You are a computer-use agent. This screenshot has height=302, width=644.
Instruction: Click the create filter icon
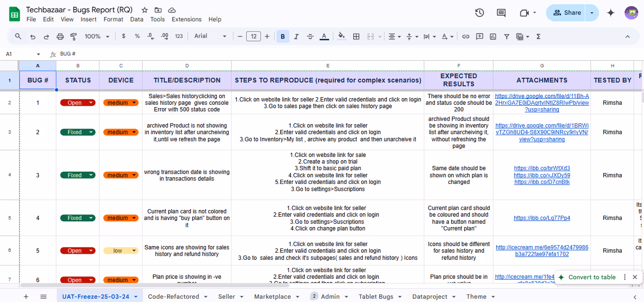tap(507, 37)
